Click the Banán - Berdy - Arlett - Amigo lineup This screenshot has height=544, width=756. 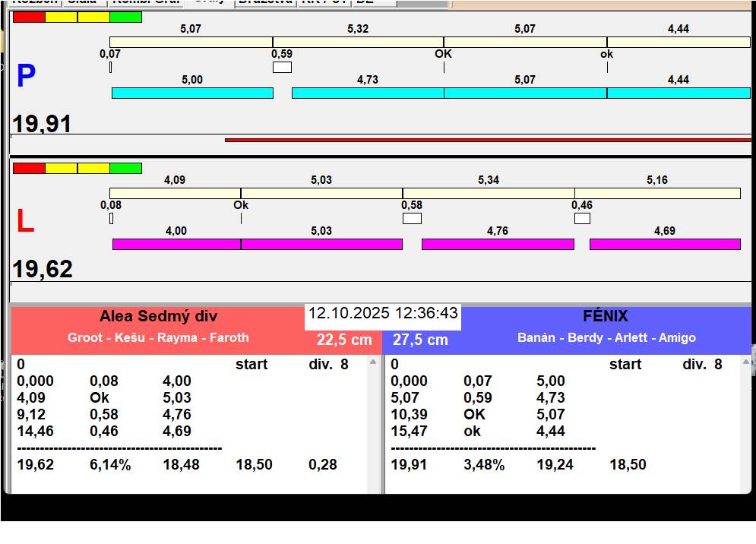(606, 337)
